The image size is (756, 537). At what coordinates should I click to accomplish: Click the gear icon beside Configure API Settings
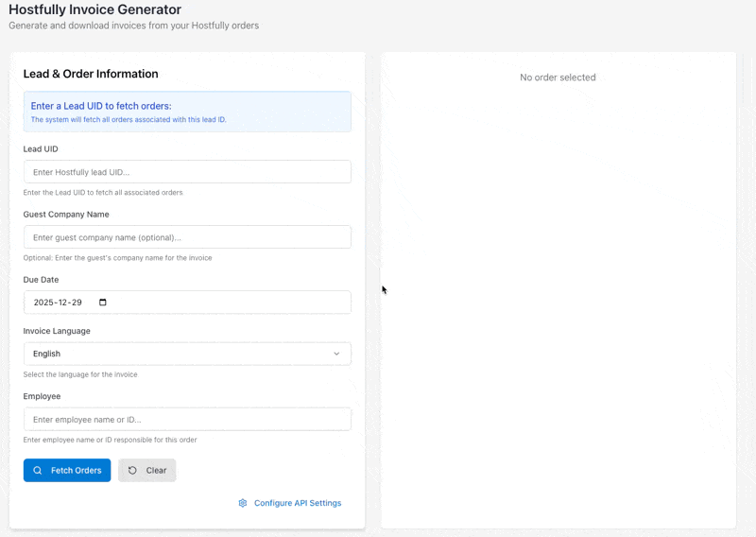(243, 503)
